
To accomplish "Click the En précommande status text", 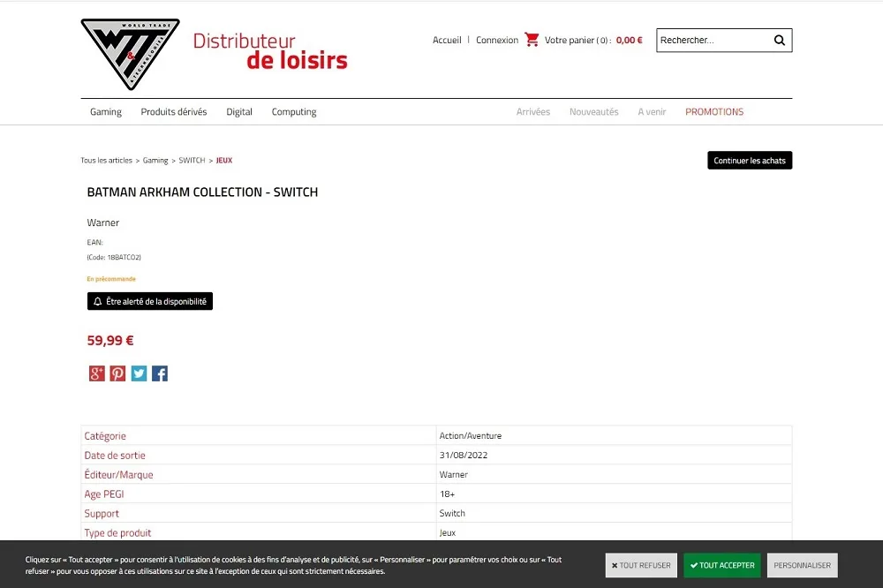I will click(x=111, y=279).
